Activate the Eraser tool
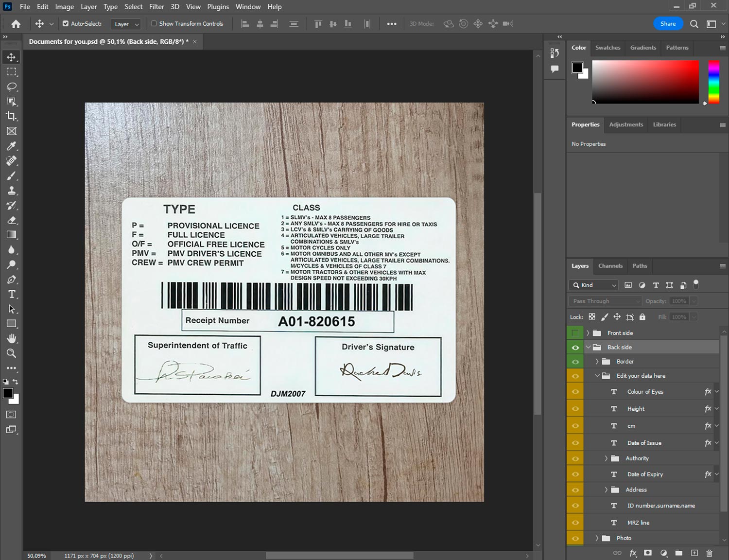This screenshot has width=729, height=560. (12, 220)
